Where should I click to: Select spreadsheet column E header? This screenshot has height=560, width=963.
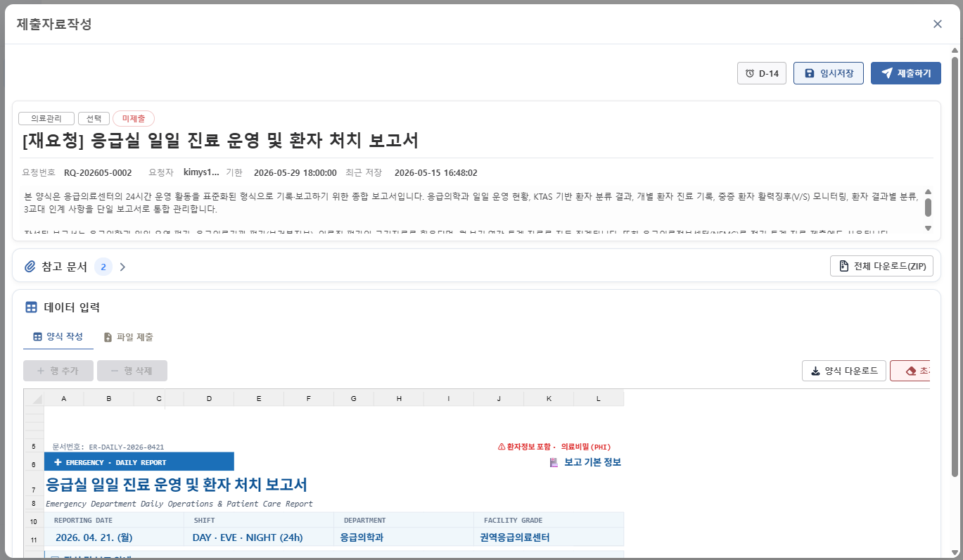coord(259,399)
